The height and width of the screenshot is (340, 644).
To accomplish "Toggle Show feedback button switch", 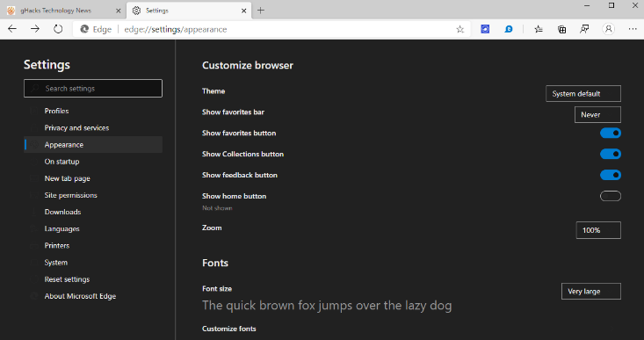I will point(611,175).
